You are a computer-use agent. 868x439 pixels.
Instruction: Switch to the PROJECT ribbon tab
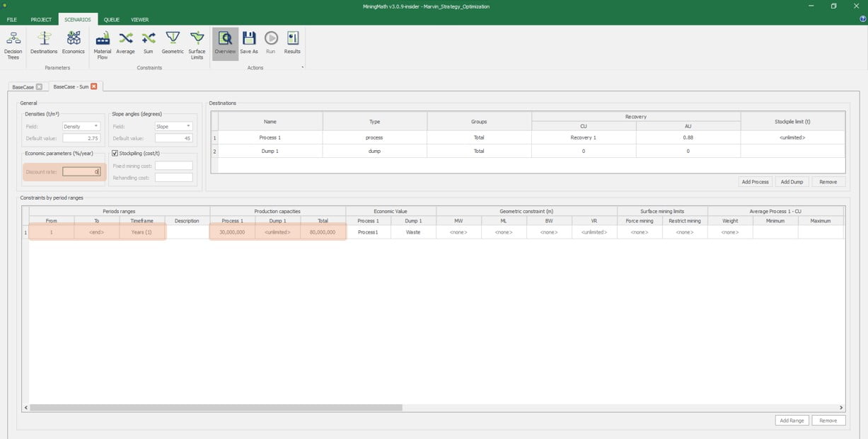[41, 20]
